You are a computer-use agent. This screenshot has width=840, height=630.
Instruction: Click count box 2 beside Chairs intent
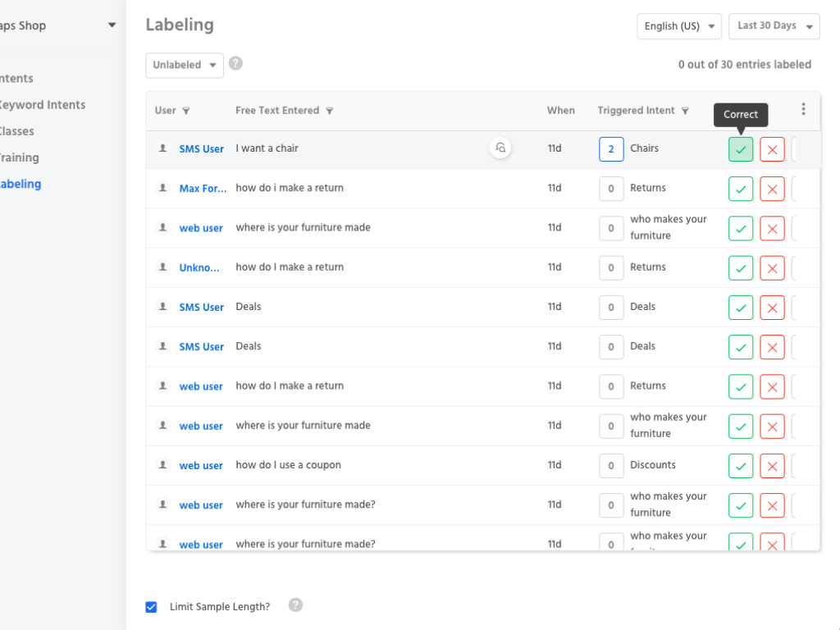611,149
